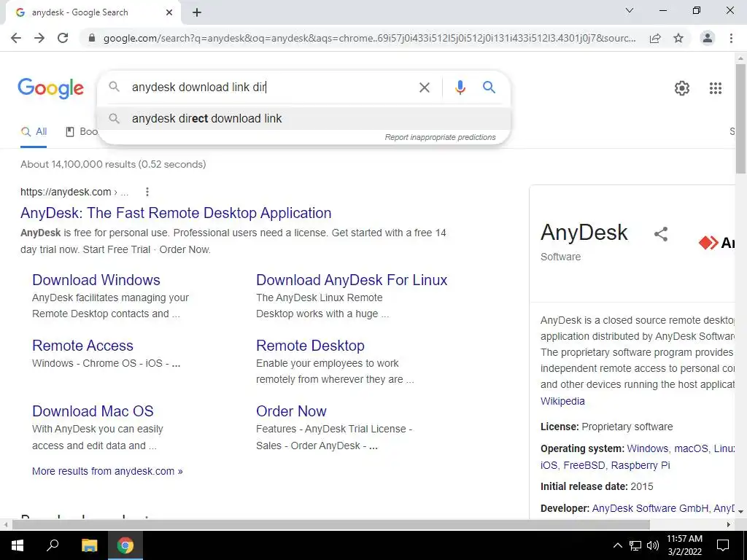Open the Remote Desktop sitelink
This screenshot has width=747, height=560.
click(310, 346)
